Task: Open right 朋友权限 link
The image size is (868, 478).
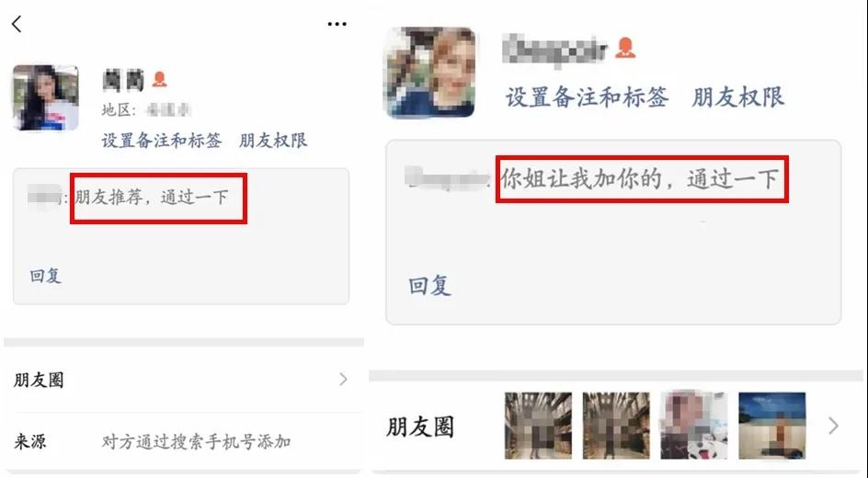Action: [x=738, y=97]
